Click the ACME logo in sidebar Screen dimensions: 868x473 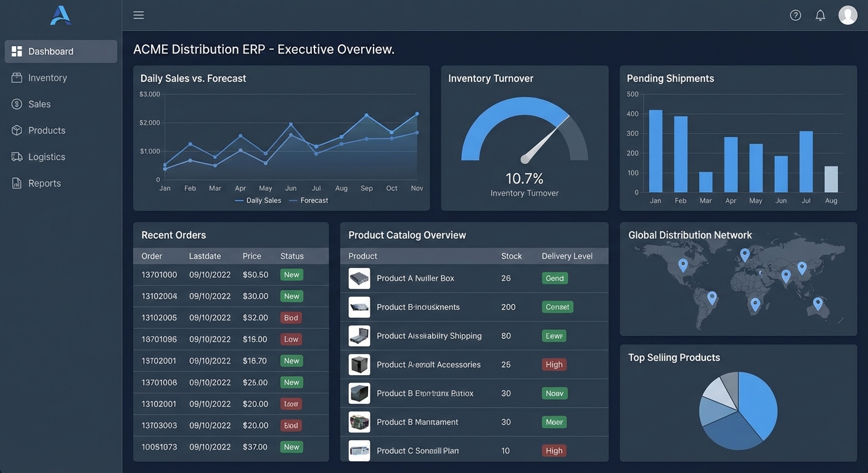tap(60, 15)
